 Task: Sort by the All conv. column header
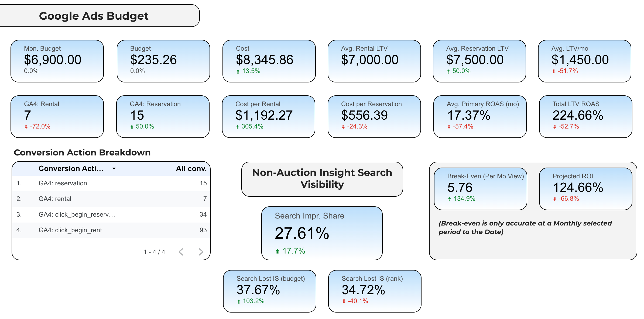point(191,169)
